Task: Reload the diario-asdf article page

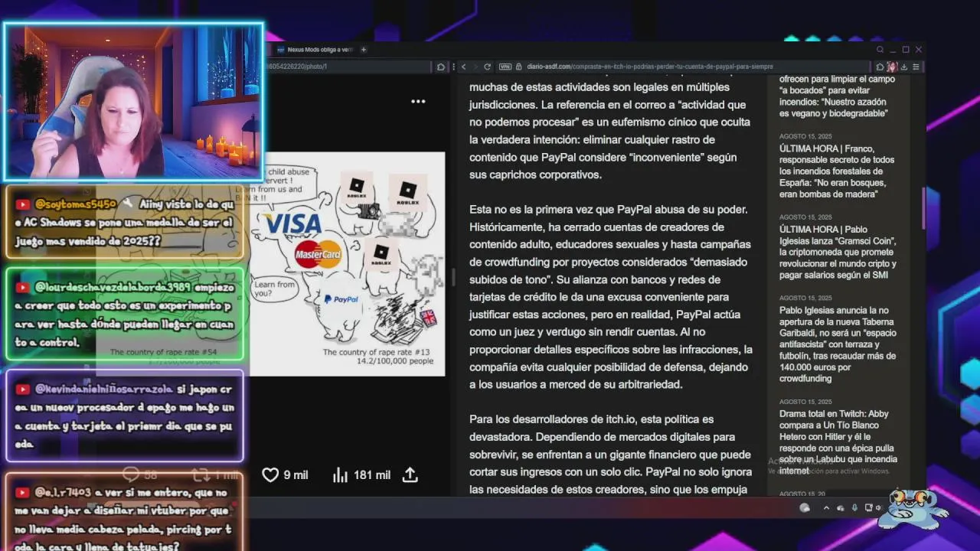Action: tap(487, 67)
